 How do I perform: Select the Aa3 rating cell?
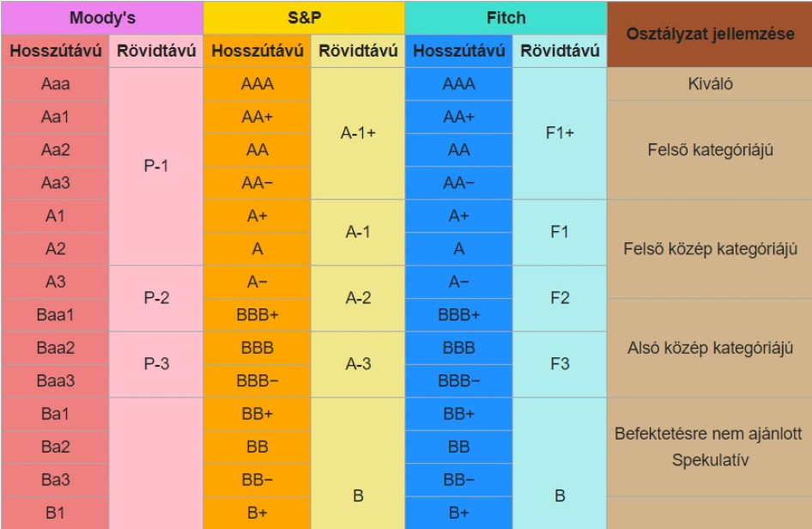pos(55,183)
